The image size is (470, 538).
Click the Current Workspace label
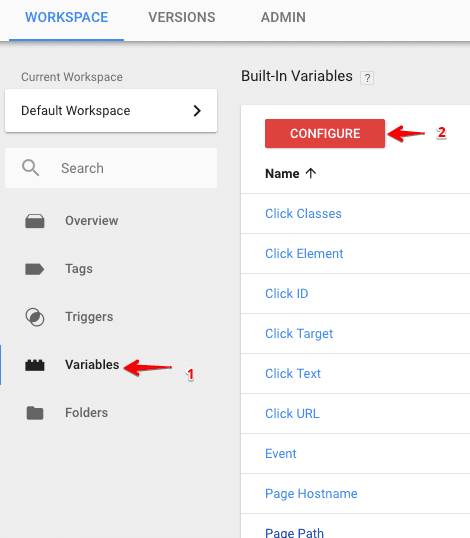click(x=72, y=77)
